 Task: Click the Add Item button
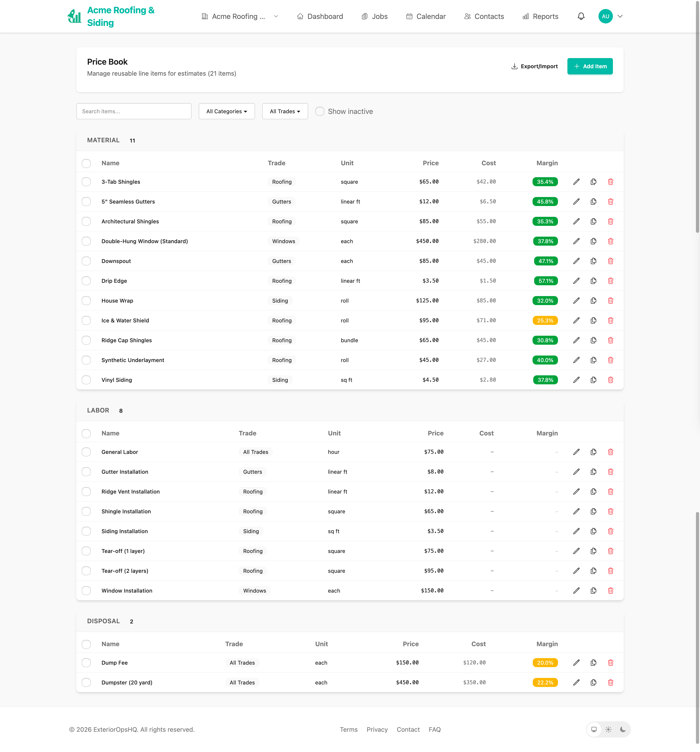[589, 66]
